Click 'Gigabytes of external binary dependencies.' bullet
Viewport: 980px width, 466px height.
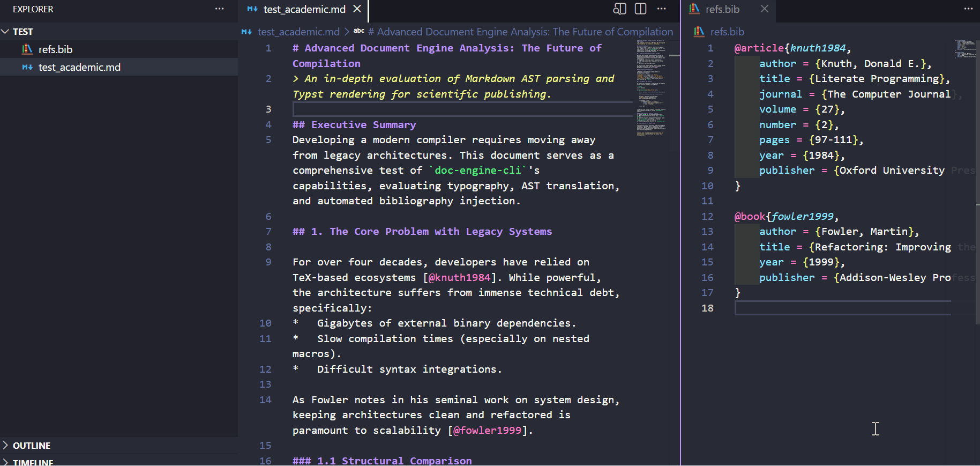(x=446, y=323)
